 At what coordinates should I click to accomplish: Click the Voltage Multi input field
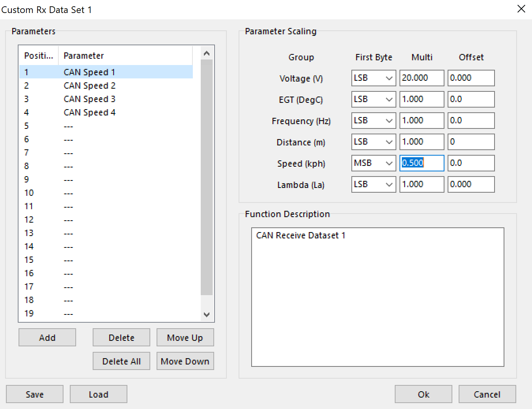pyautogui.click(x=422, y=78)
